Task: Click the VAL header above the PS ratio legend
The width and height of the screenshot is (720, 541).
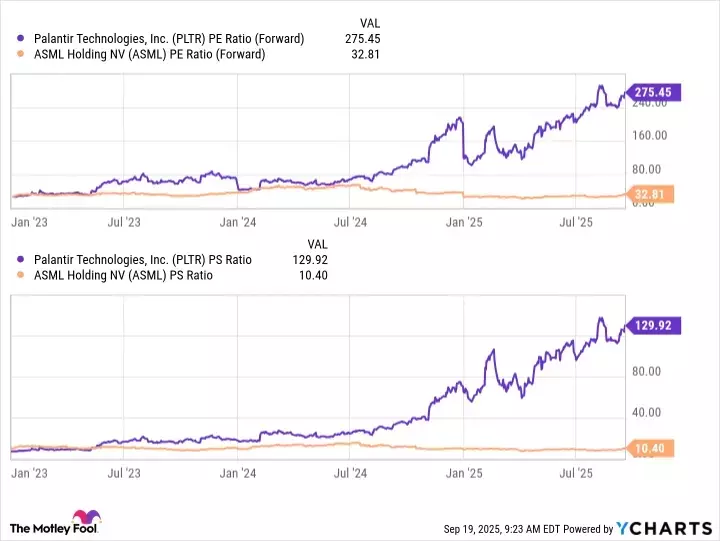Action: pos(317,243)
